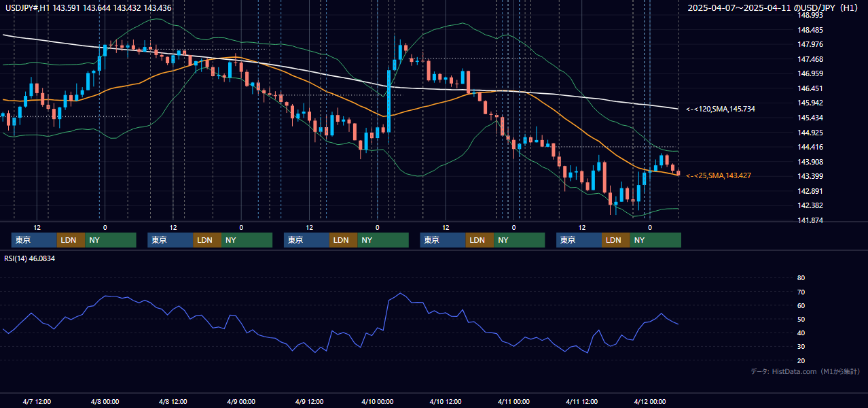Screen dimensions: 868x408
Task: Click price axis value 142.891
Action: [810, 191]
